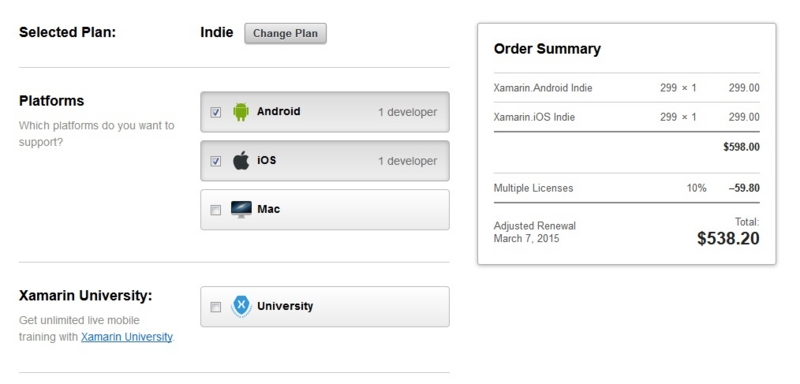Click the $538.20 total amount

728,238
